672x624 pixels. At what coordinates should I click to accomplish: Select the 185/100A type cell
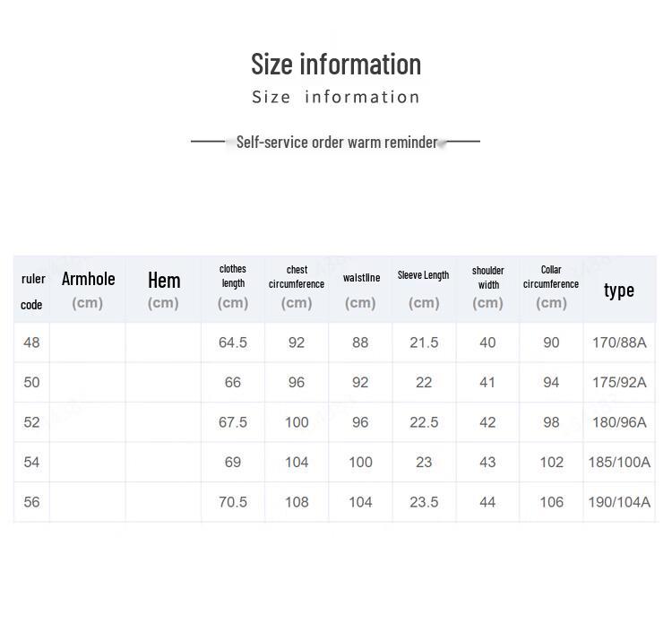619,463
